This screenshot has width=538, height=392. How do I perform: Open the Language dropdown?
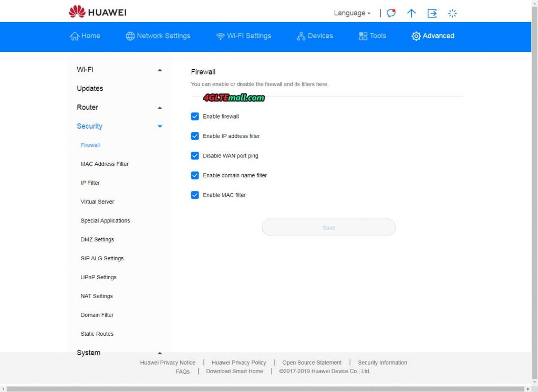coord(351,13)
